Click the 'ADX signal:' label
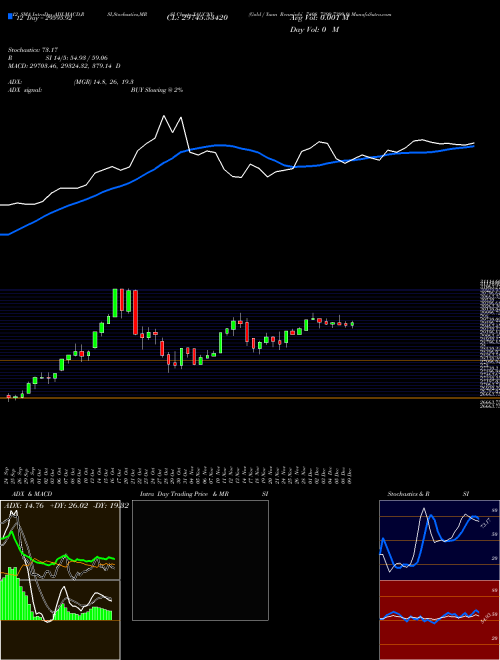The height and width of the screenshot is (660, 500). coord(24,90)
